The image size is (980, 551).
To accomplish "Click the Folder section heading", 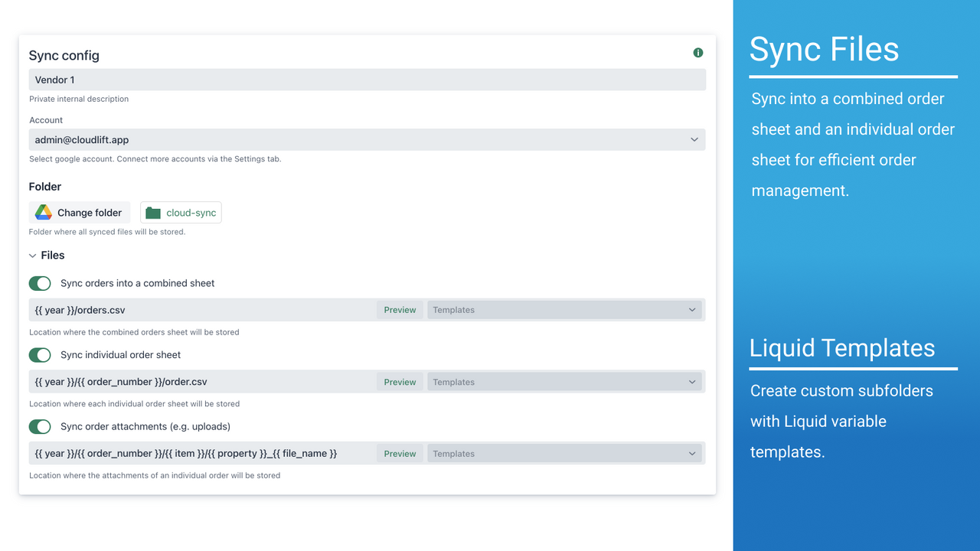I will point(45,187).
